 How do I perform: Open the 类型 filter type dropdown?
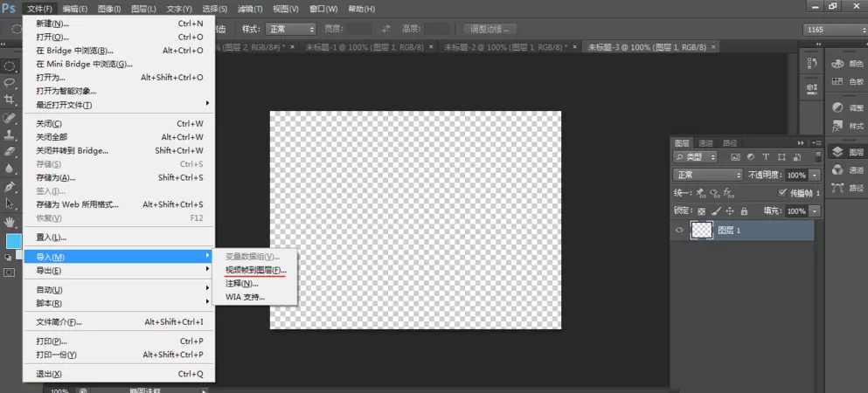click(695, 157)
